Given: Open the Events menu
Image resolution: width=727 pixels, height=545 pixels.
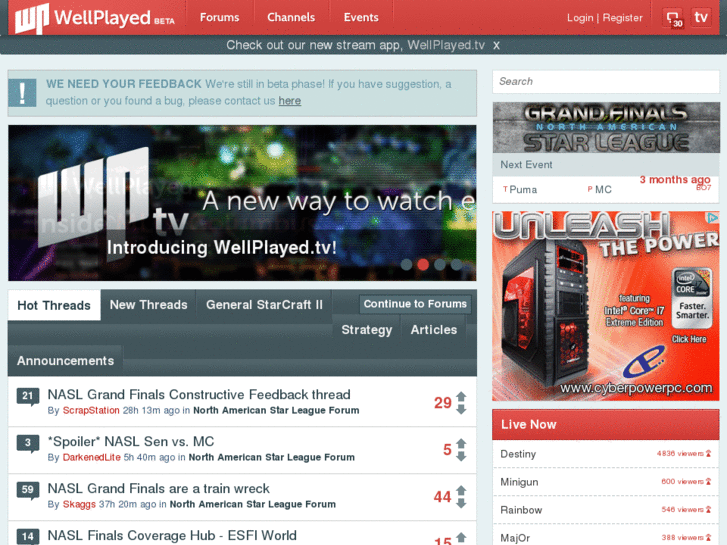Looking at the screenshot, I should click(x=361, y=18).
